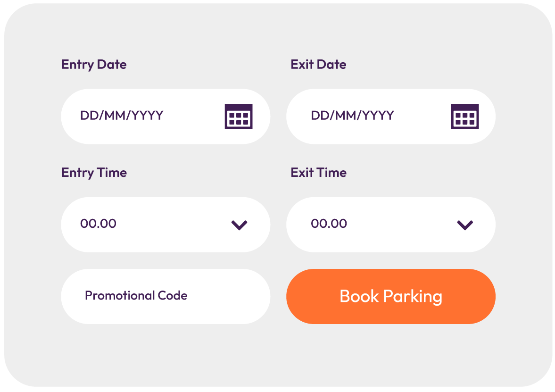Viewport: 555px width, 392px height.
Task: Select the Exit Date input field
Action: (x=391, y=117)
